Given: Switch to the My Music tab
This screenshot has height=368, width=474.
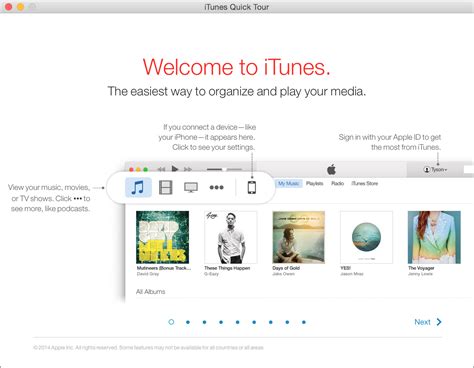Looking at the screenshot, I should tap(289, 183).
